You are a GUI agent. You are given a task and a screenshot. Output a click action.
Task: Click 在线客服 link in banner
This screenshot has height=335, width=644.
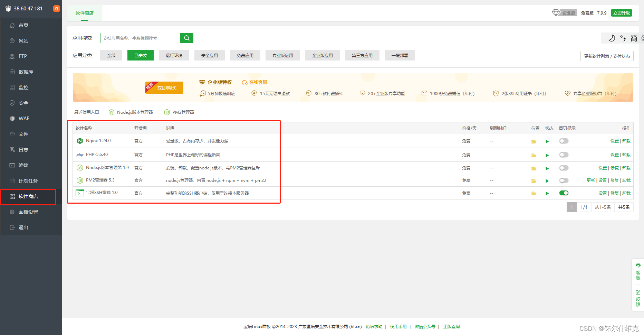point(255,82)
